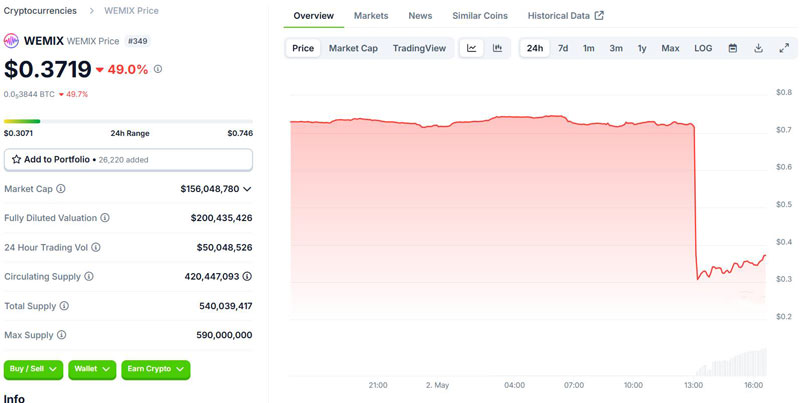Switch to the News tab
The image size is (800, 403).
pos(420,16)
